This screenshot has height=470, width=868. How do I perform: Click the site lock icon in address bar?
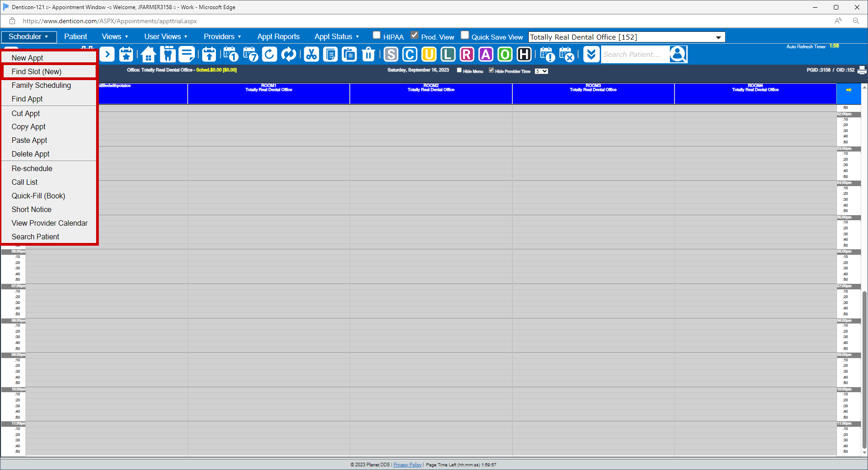coord(12,21)
